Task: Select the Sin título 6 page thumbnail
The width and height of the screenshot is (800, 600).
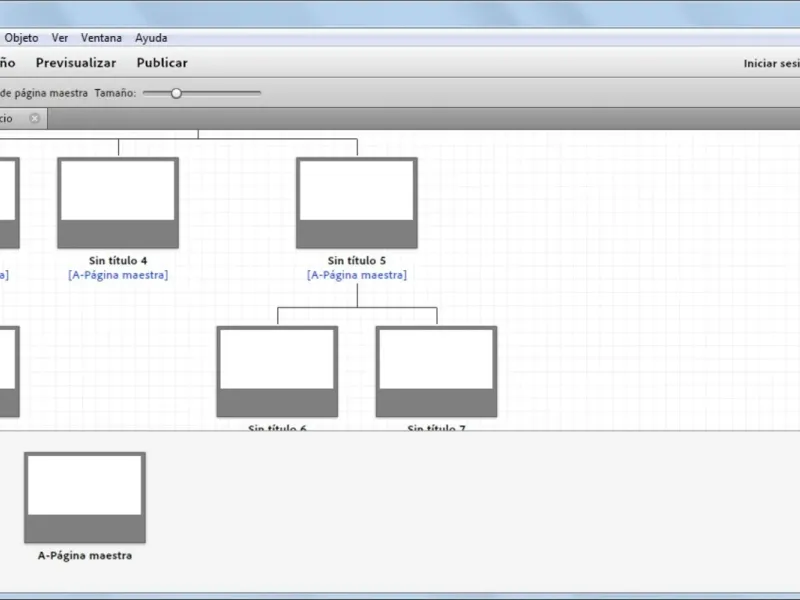Action: (x=278, y=371)
